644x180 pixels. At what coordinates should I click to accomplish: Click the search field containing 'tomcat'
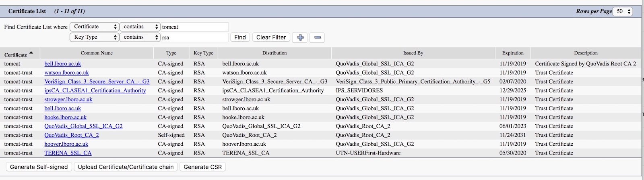point(194,27)
